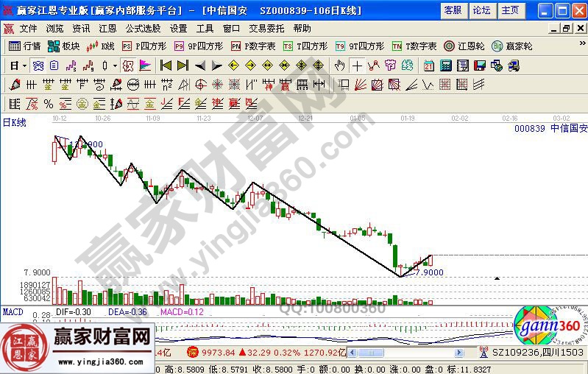Switch to the K线 candlestick chart
The width and height of the screenshot is (588, 374).
click(x=101, y=46)
